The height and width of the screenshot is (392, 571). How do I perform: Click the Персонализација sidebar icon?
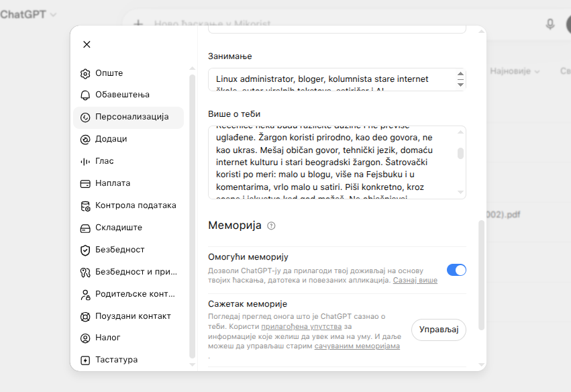coord(85,117)
